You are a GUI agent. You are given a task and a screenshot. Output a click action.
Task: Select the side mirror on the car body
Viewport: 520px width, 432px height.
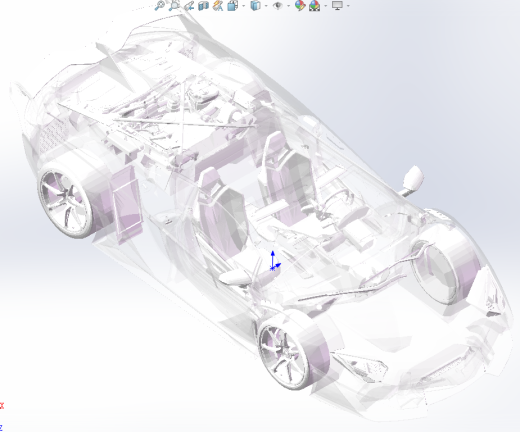click(x=412, y=179)
